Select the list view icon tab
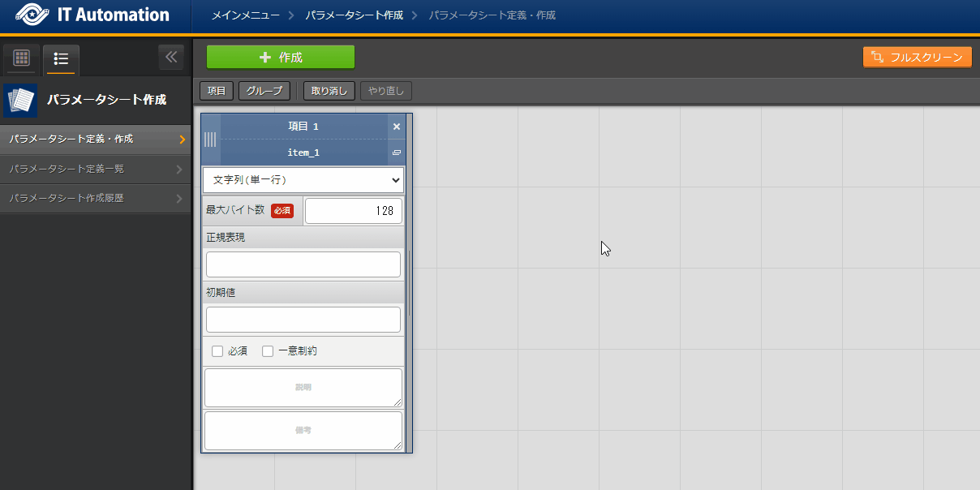The image size is (980, 490). (61, 58)
